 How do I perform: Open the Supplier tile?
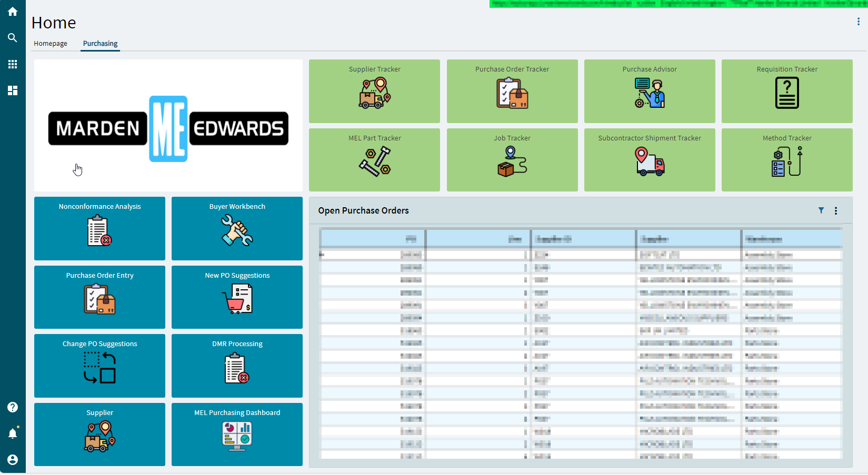tap(99, 434)
